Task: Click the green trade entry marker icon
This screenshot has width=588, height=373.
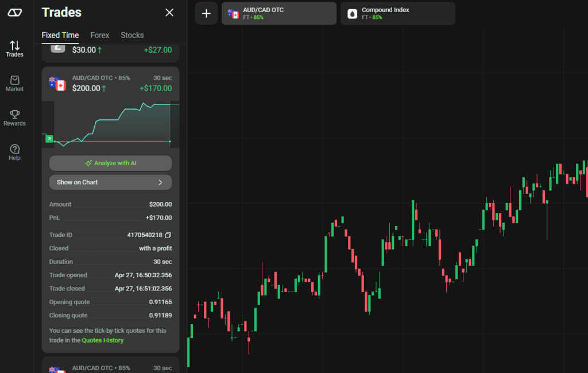Action: (x=49, y=139)
